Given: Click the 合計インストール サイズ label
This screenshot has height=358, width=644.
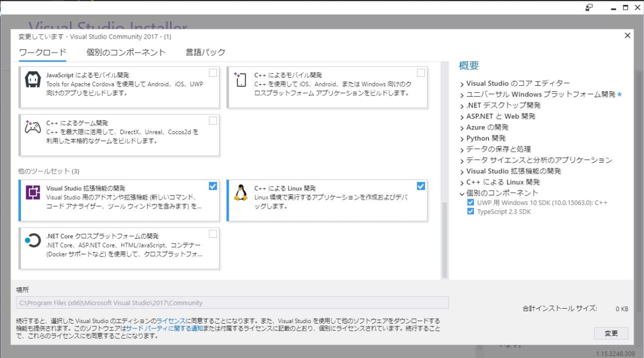Looking at the screenshot, I should tap(560, 309).
